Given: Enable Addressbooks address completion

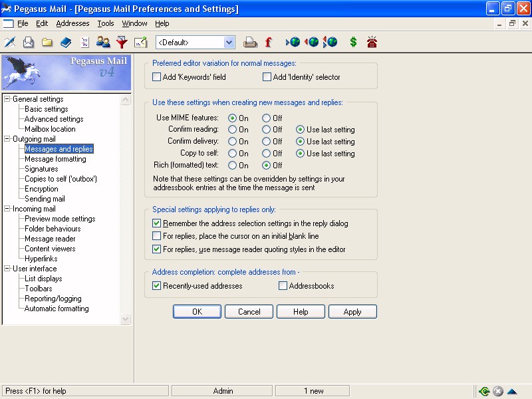Looking at the screenshot, I should (x=283, y=286).
